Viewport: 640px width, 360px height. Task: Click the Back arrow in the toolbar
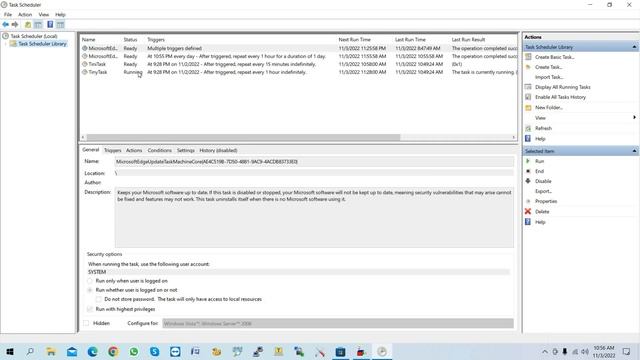point(6,25)
